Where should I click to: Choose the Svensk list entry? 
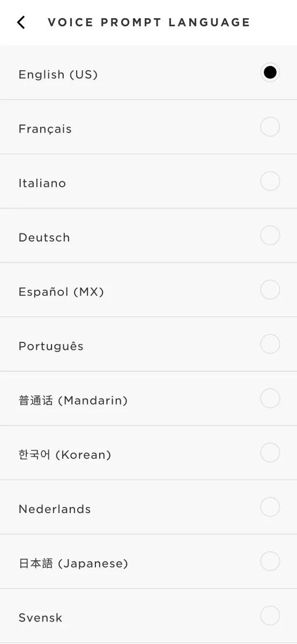click(x=148, y=616)
